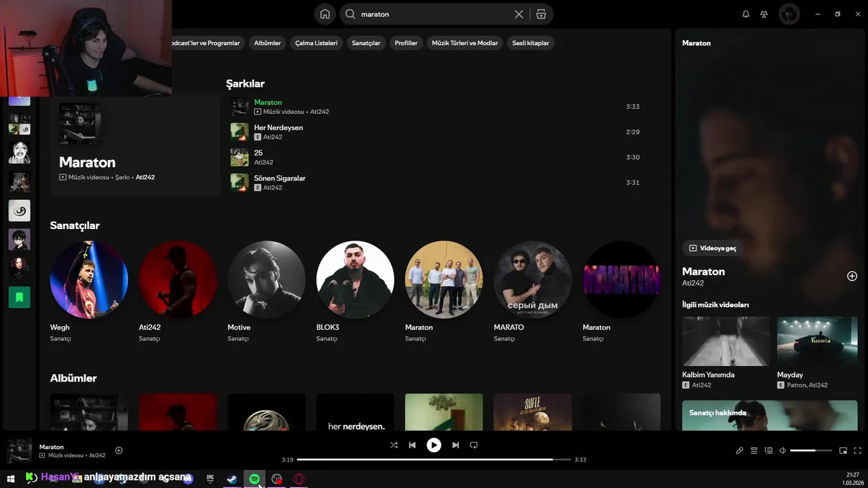This screenshot has width=868, height=488.
Task: Click the Ati242 link under side-panel title
Action: (x=693, y=283)
